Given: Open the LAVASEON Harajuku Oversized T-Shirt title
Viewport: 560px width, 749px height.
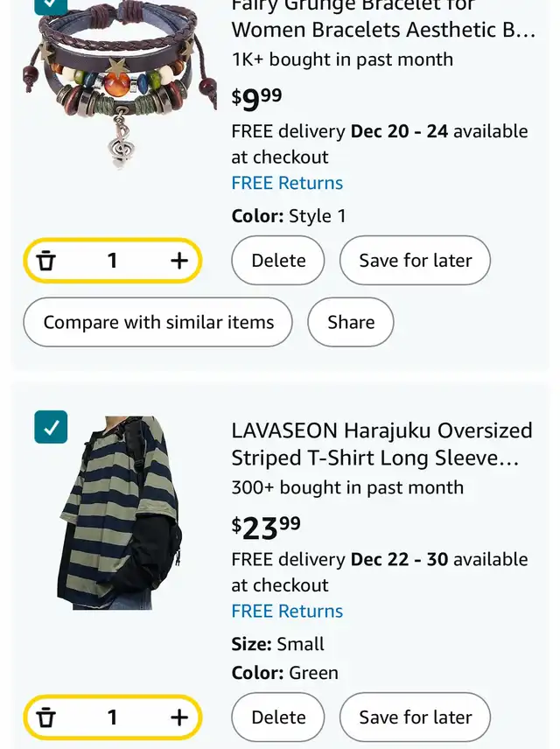Looking at the screenshot, I should pos(381,444).
